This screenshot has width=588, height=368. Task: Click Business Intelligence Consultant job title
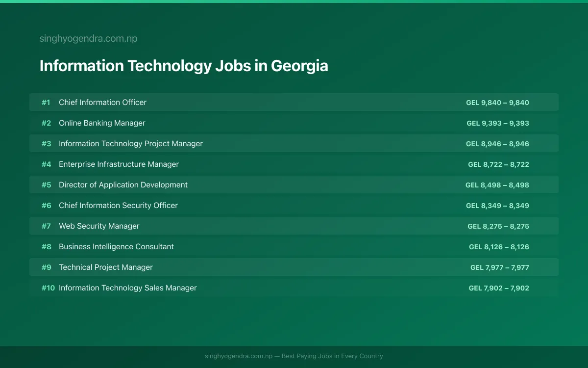click(116, 247)
